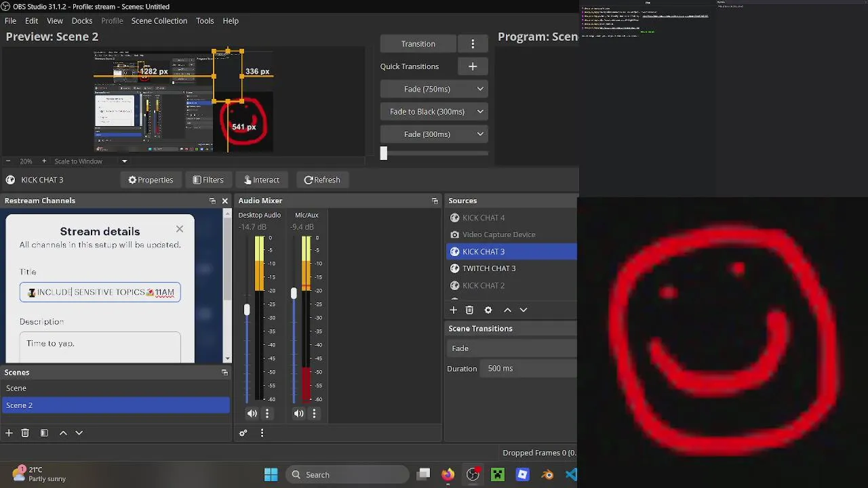Mute Desktop Audio speaker button
Viewport: 868px width, 488px height.
point(252,413)
